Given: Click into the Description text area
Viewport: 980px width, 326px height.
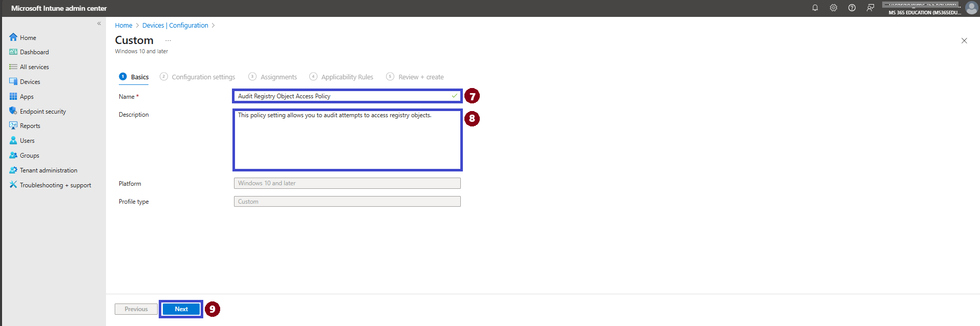Looking at the screenshot, I should [x=347, y=140].
